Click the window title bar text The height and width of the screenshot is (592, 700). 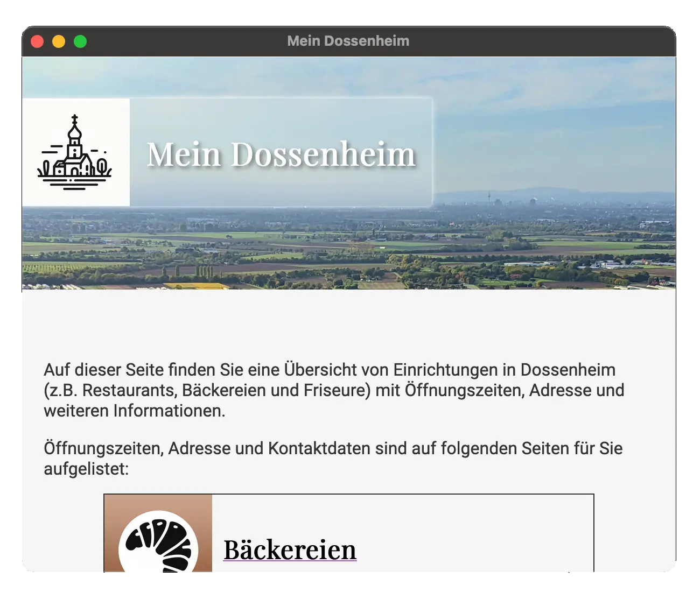[x=348, y=41]
